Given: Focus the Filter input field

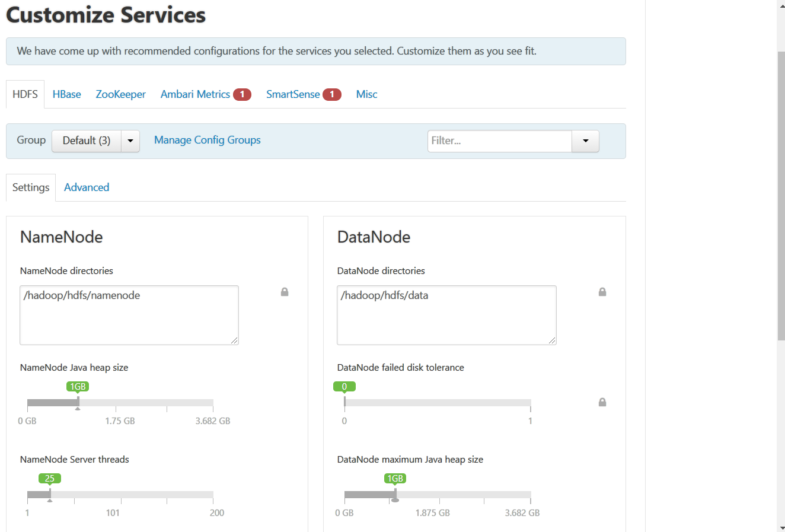Looking at the screenshot, I should click(500, 141).
